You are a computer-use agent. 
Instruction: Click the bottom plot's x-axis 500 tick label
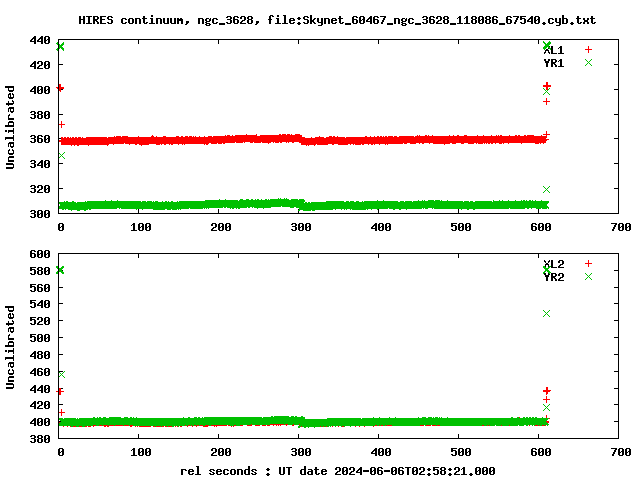[x=461, y=452]
